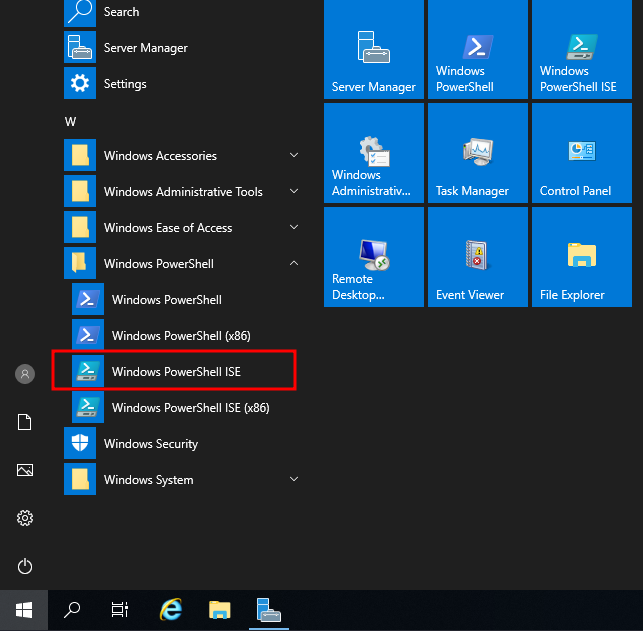Click the 'Settings' label in app list
This screenshot has height=631, width=643.
(x=125, y=84)
